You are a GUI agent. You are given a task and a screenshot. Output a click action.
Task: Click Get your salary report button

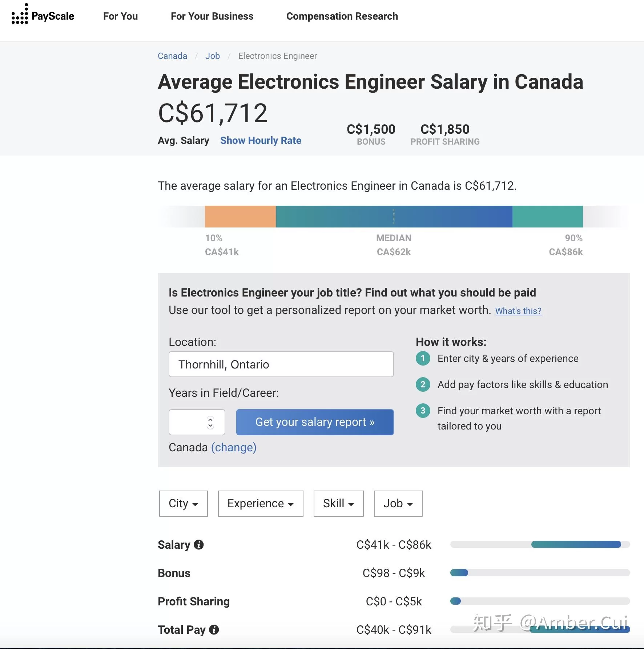pyautogui.click(x=315, y=422)
